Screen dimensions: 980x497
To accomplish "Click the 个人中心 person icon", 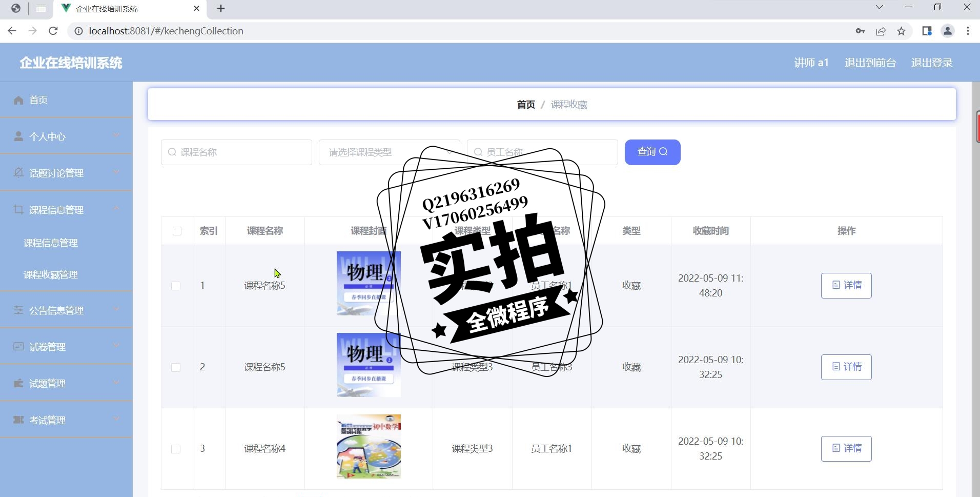I will (18, 136).
